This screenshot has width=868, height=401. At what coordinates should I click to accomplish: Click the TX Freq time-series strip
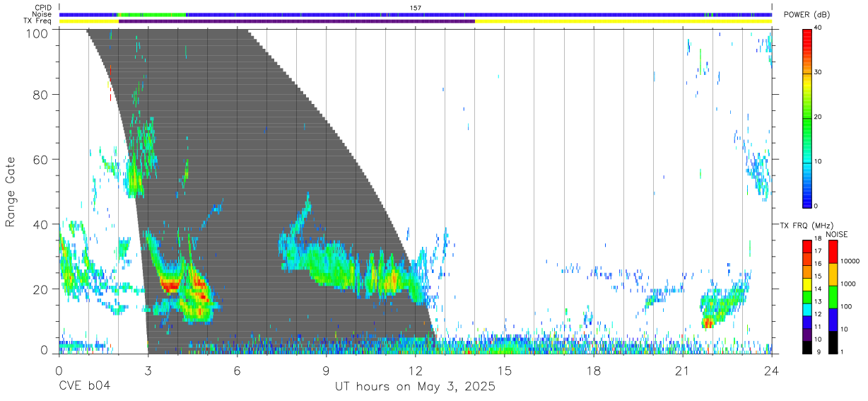[415, 21]
